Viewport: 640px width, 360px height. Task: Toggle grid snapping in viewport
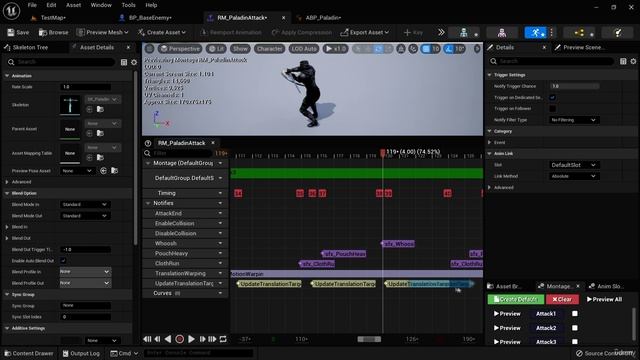pos(426,49)
